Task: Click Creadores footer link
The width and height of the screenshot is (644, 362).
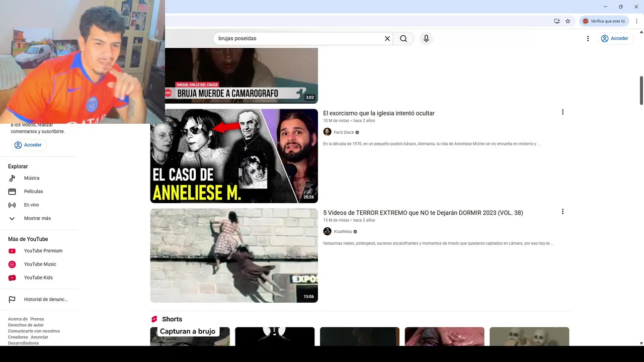Action: pyautogui.click(x=18, y=337)
